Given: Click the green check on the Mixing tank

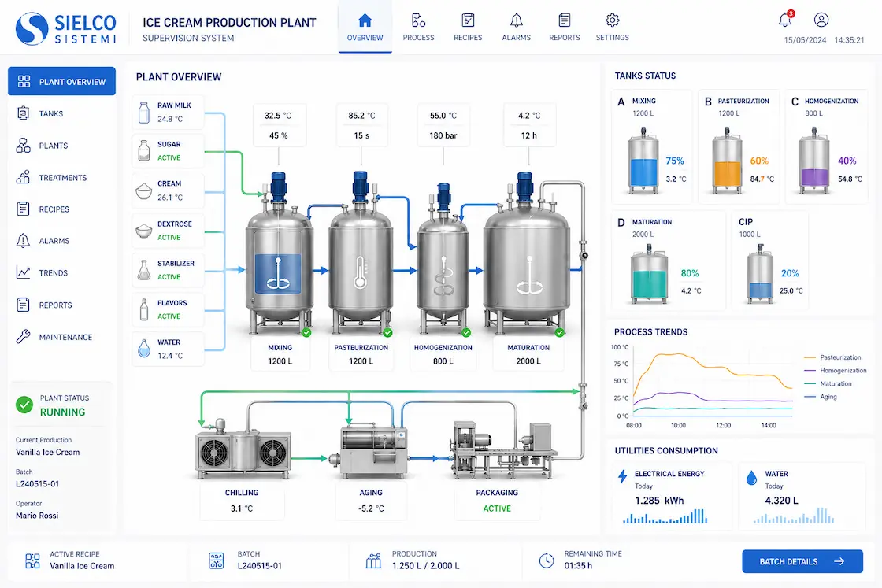Looking at the screenshot, I should point(306,332).
